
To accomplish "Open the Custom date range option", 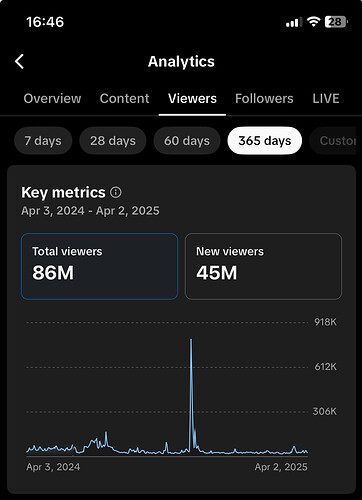I will coord(333,141).
